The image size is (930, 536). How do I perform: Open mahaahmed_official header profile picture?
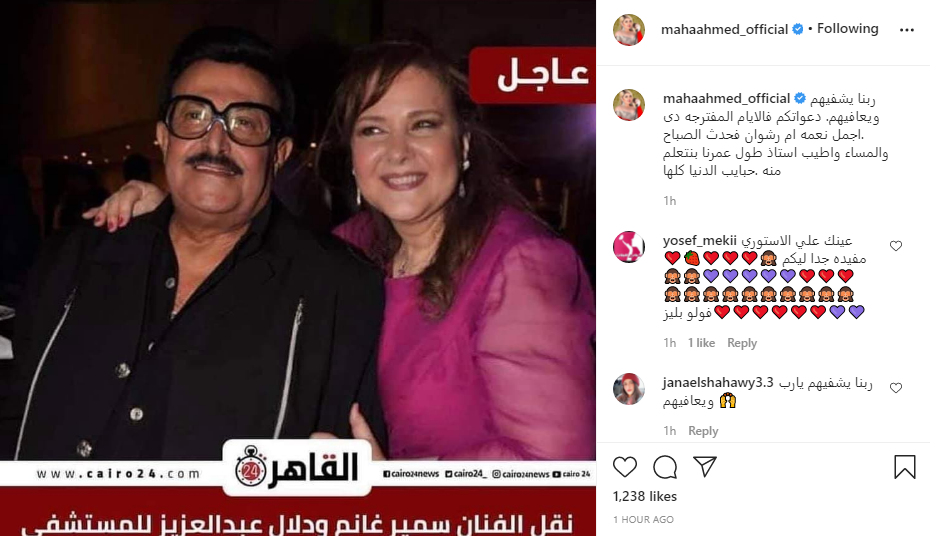(629, 30)
